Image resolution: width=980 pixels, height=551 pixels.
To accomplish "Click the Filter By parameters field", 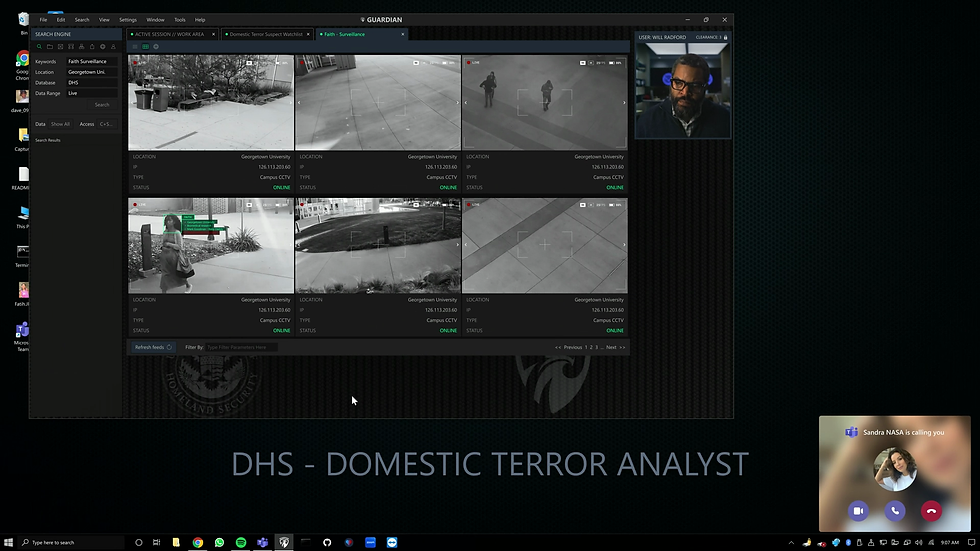I will tap(241, 347).
